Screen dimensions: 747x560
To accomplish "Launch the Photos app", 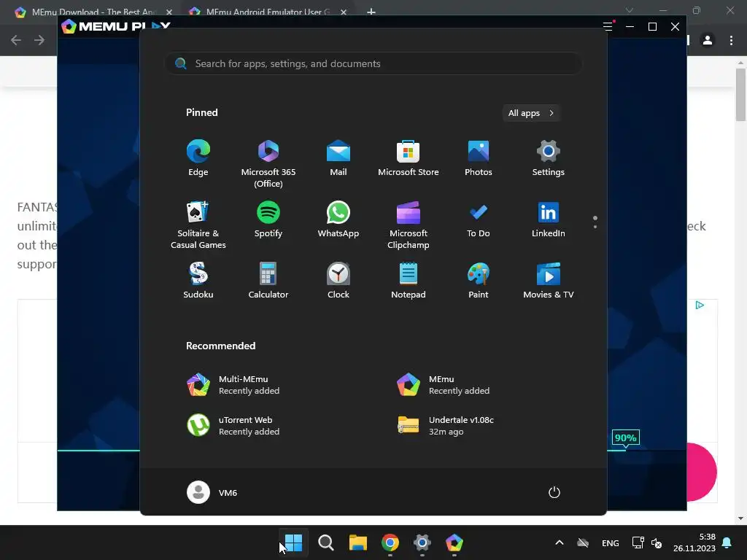I will pyautogui.click(x=479, y=158).
